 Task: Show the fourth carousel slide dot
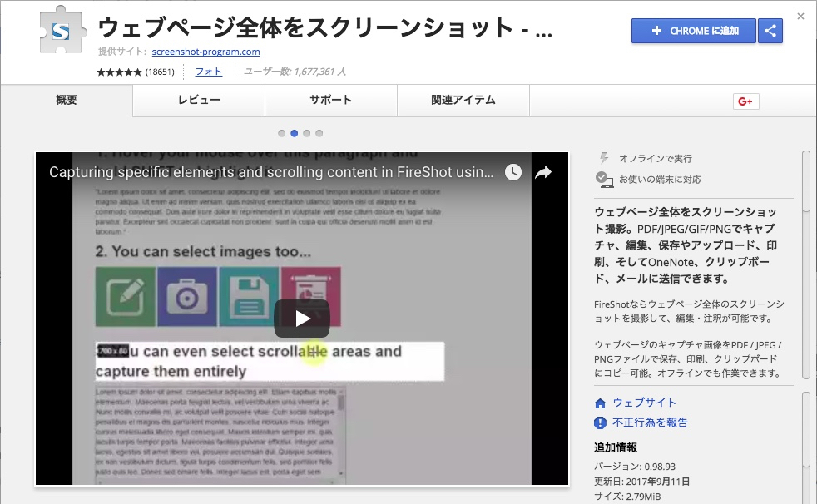click(x=319, y=133)
